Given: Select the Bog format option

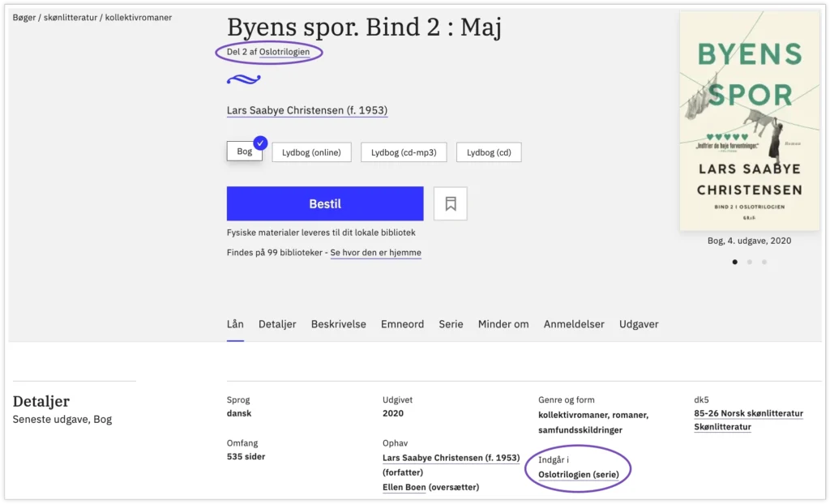Looking at the screenshot, I should coord(245,152).
